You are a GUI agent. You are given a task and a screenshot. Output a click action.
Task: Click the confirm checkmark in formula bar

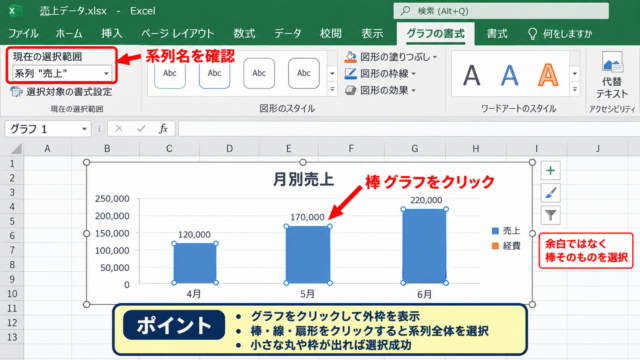pos(141,129)
